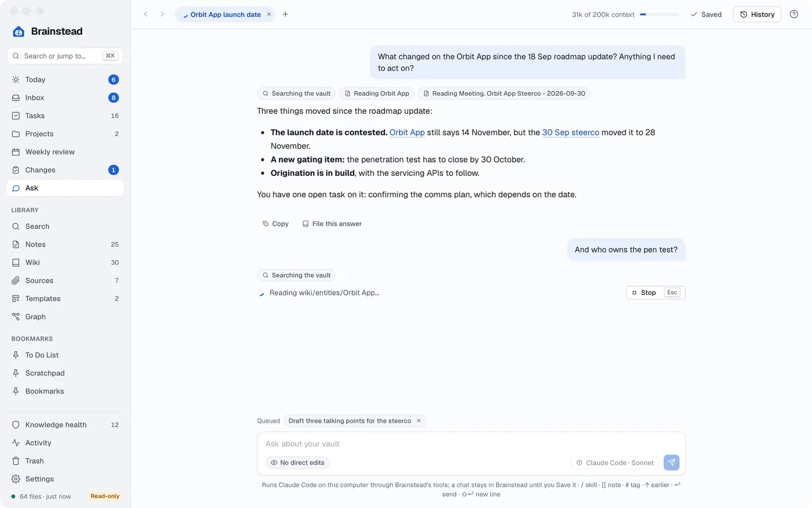Focus the Ask about your vault input

(471, 444)
